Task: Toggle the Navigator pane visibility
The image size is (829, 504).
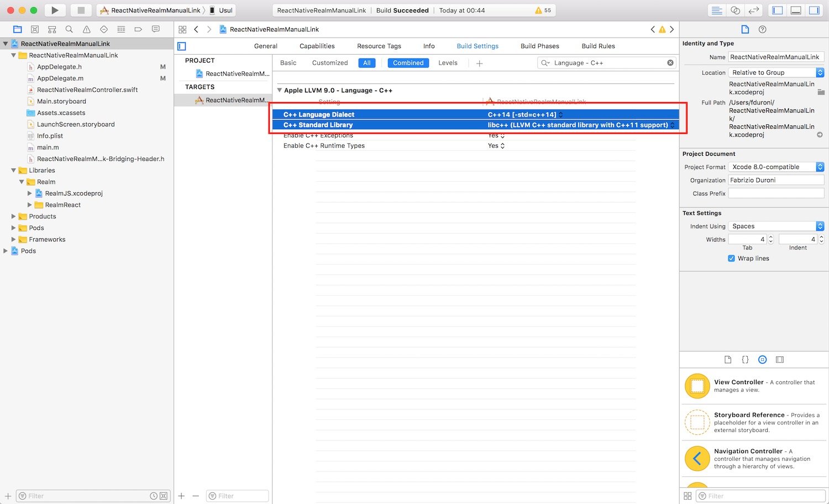Action: coord(777,11)
